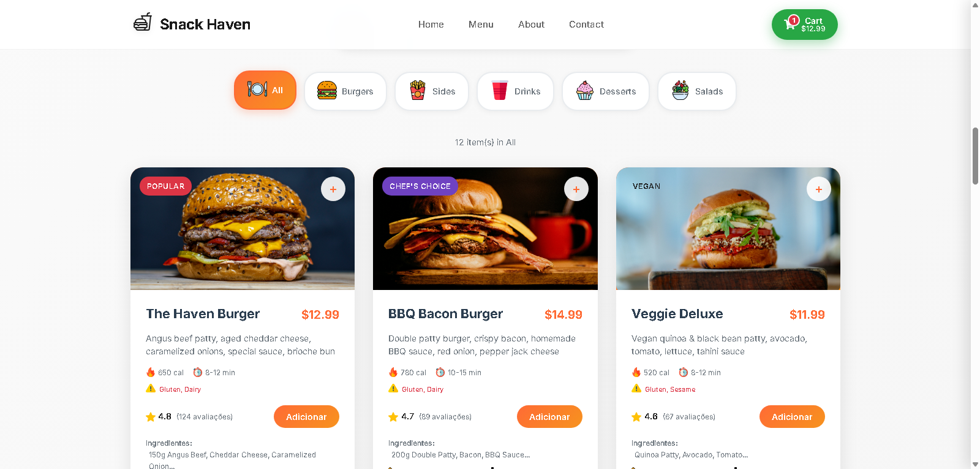
Task: Click the page vertical scrollbar thumb
Action: (x=975, y=156)
